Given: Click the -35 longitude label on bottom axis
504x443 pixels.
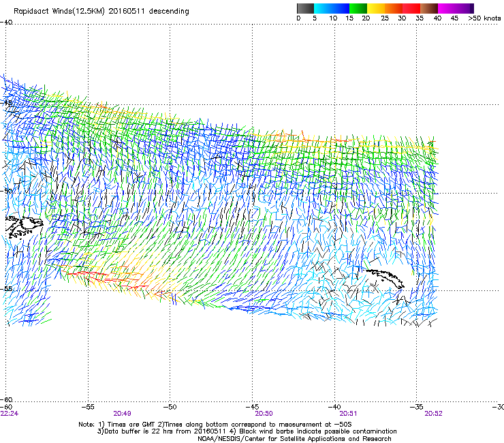Looking at the screenshot, I should pos(416,407).
